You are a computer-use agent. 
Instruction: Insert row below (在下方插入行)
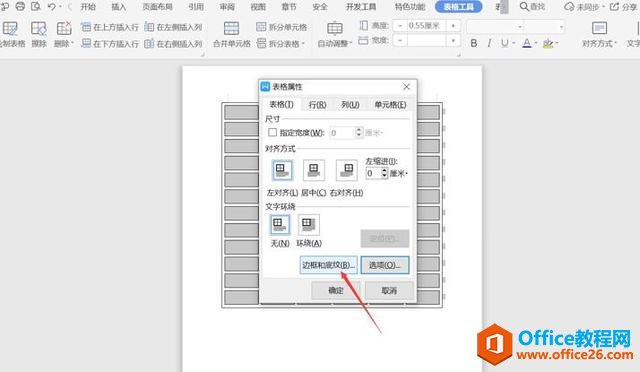pos(110,43)
